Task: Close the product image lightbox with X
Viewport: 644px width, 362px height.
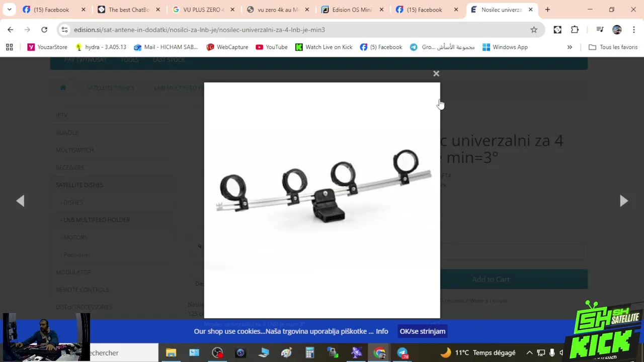Action: (436, 74)
